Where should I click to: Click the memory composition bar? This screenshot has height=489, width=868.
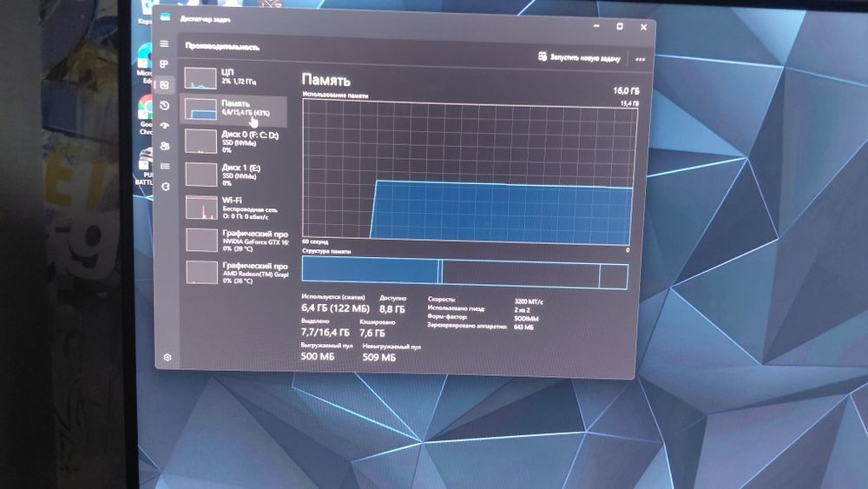tap(465, 274)
